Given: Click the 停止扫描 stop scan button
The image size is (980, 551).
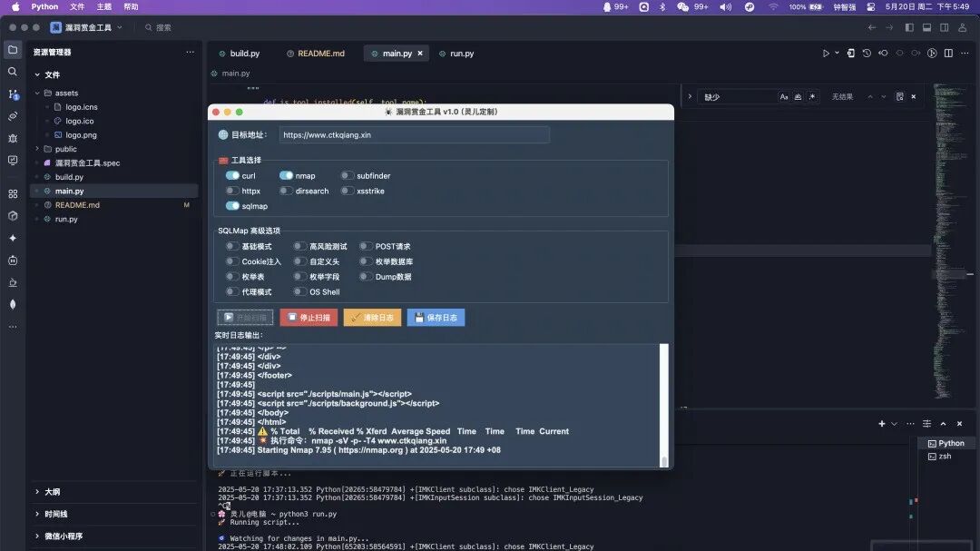Looking at the screenshot, I should tap(309, 318).
